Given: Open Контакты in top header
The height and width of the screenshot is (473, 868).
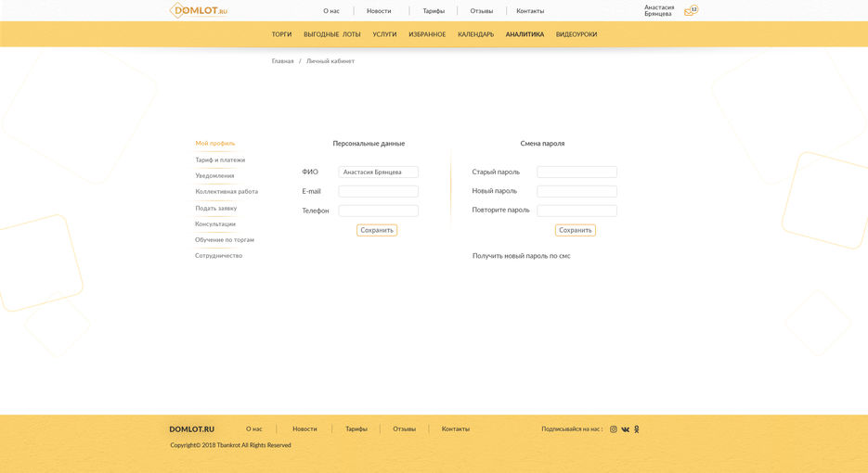Looking at the screenshot, I should click(x=530, y=11).
